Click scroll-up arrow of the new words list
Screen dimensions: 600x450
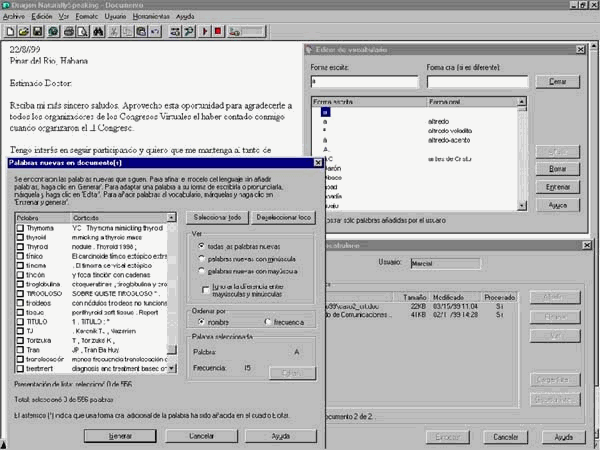[x=172, y=217]
